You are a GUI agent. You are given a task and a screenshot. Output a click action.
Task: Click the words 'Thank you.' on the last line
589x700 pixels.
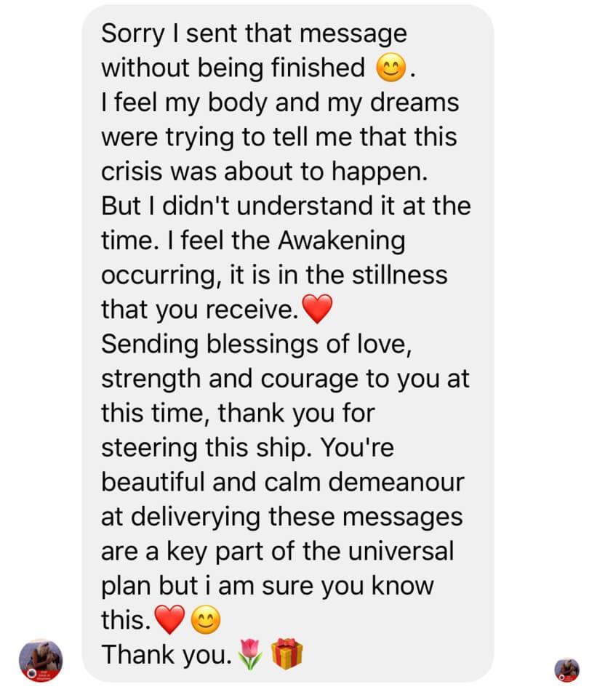[167, 656]
